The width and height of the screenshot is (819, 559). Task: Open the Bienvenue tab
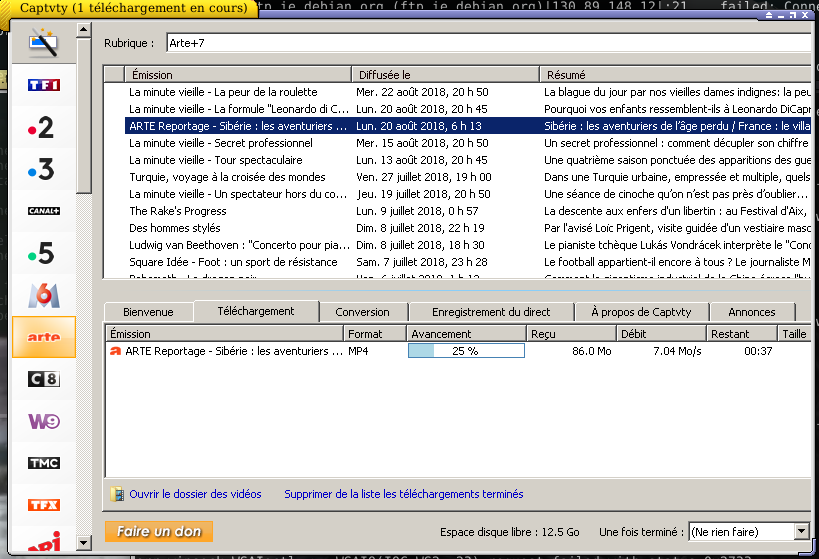point(148,312)
